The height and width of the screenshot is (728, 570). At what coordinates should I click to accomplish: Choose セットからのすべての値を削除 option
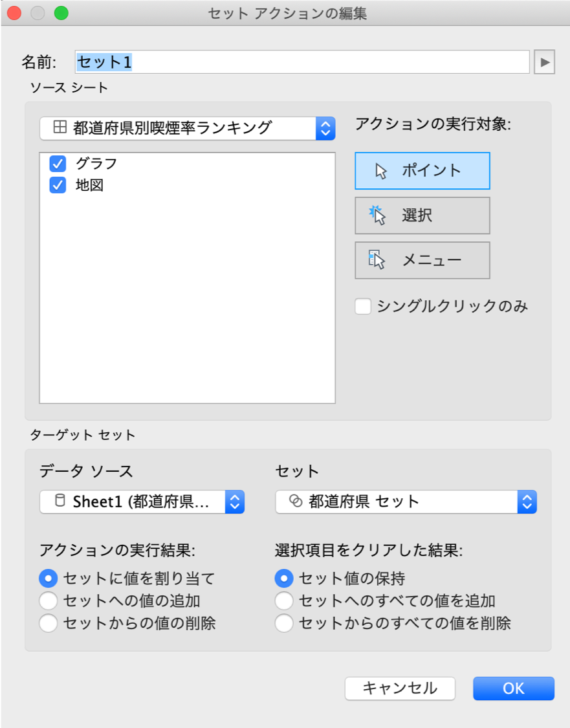pos(284,623)
